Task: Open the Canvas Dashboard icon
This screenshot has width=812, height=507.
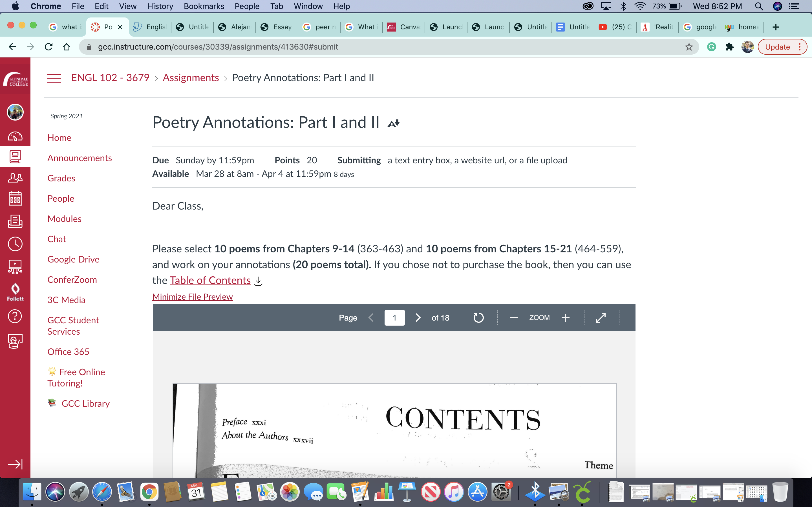Action: pyautogui.click(x=15, y=137)
